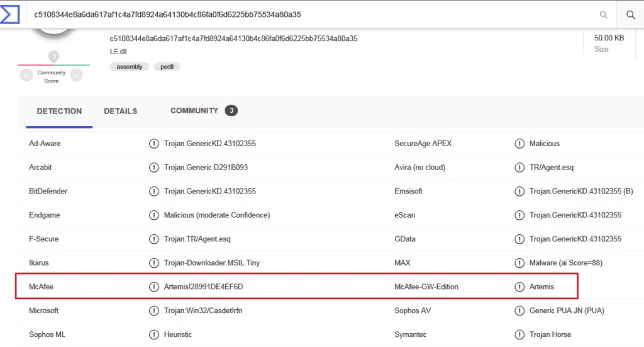The image size is (644, 347).
Task: Click the Sophos AV engine name
Action: [x=413, y=310]
